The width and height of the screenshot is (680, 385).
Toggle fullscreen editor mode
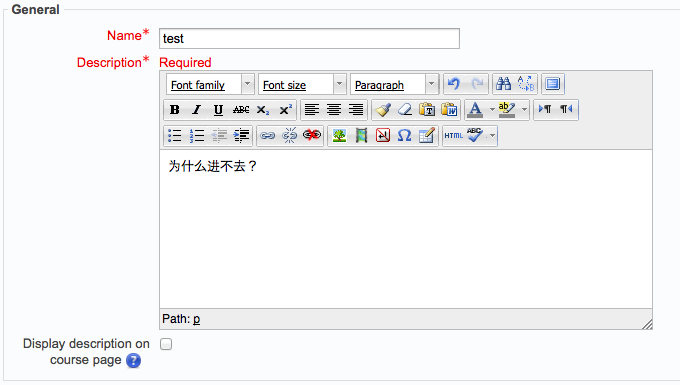(552, 84)
